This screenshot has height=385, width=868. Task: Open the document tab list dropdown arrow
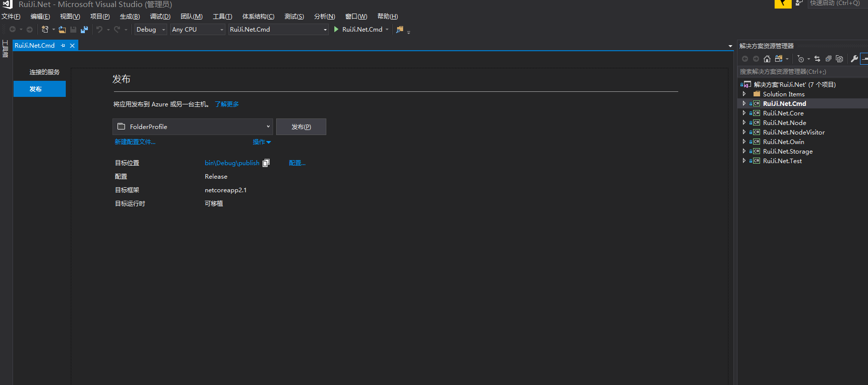point(730,46)
